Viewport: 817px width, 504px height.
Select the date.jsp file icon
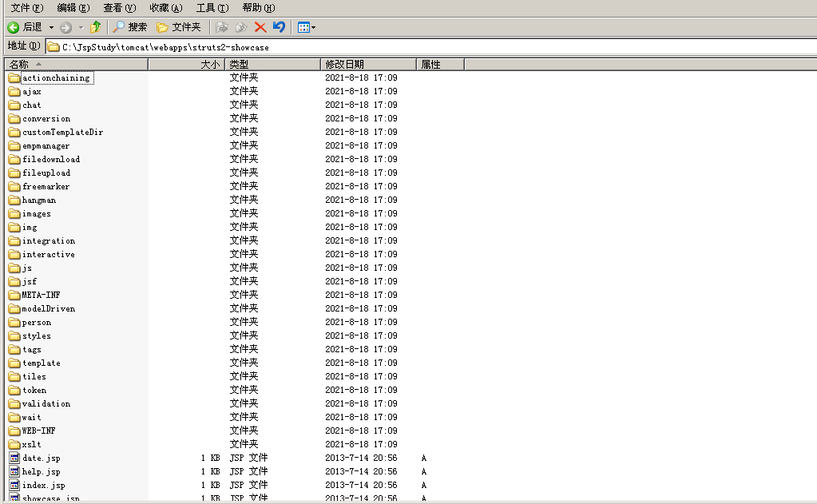pyautogui.click(x=14, y=458)
